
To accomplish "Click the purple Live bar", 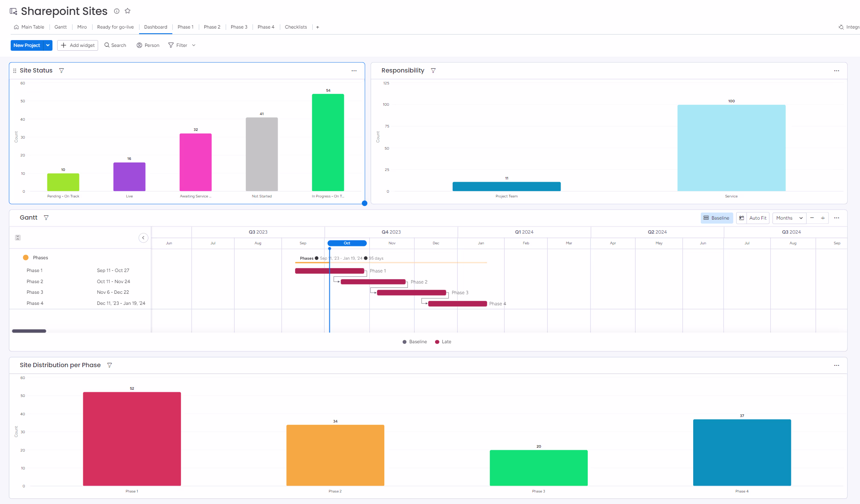I will [x=129, y=177].
